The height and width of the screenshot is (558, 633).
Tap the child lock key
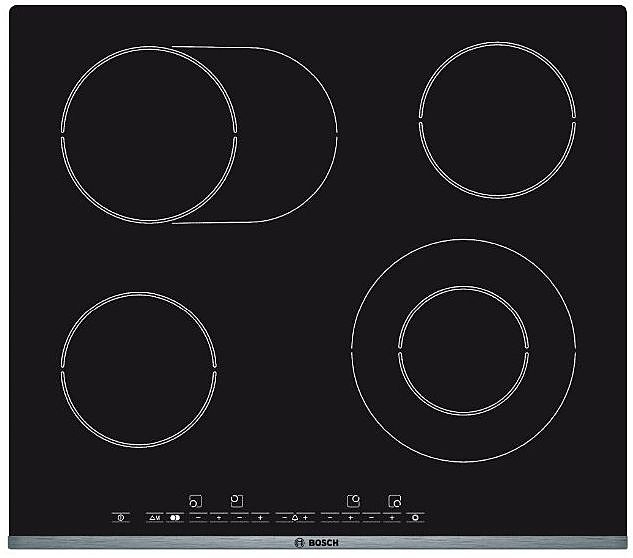tap(154, 518)
